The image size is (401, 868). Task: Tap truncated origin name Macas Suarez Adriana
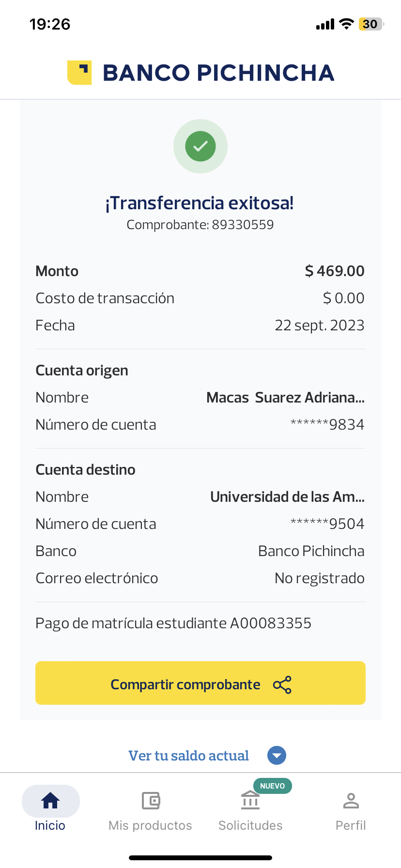(x=285, y=398)
